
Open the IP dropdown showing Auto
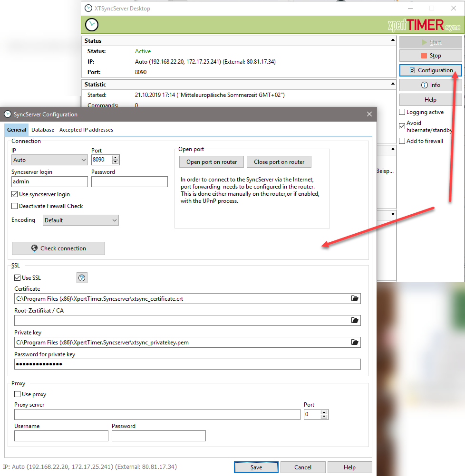click(84, 160)
